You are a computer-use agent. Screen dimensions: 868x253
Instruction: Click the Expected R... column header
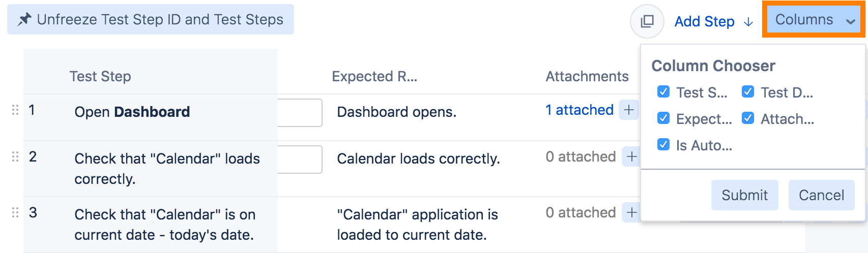pos(374,76)
